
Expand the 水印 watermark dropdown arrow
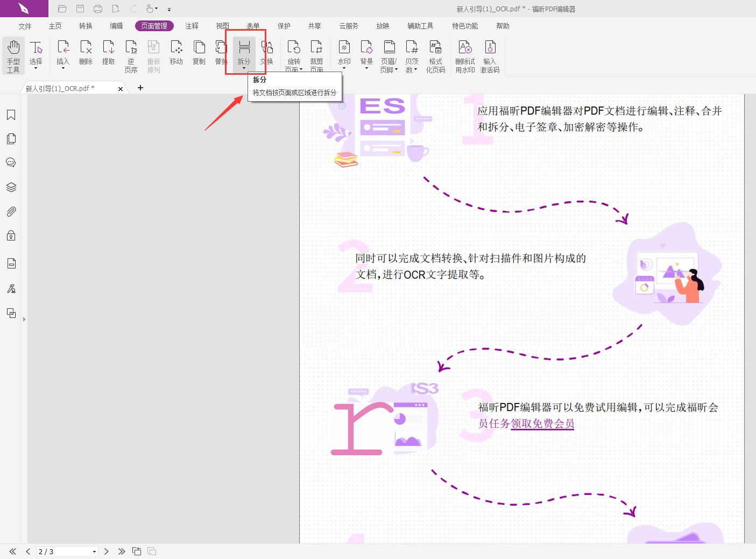344,69
